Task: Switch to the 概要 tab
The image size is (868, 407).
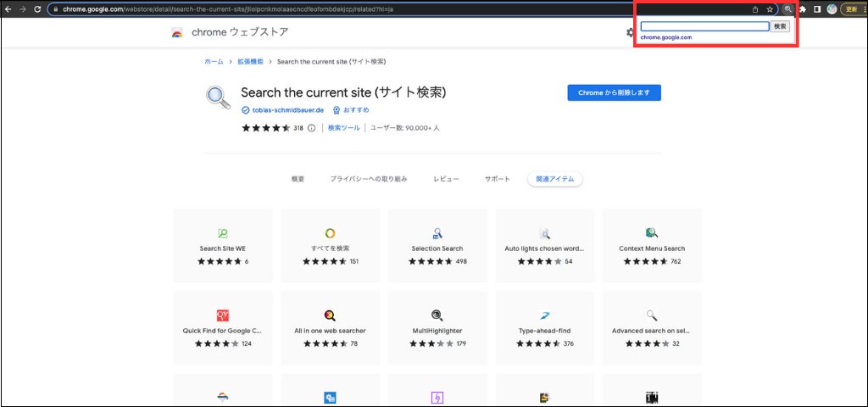Action: [298, 180]
